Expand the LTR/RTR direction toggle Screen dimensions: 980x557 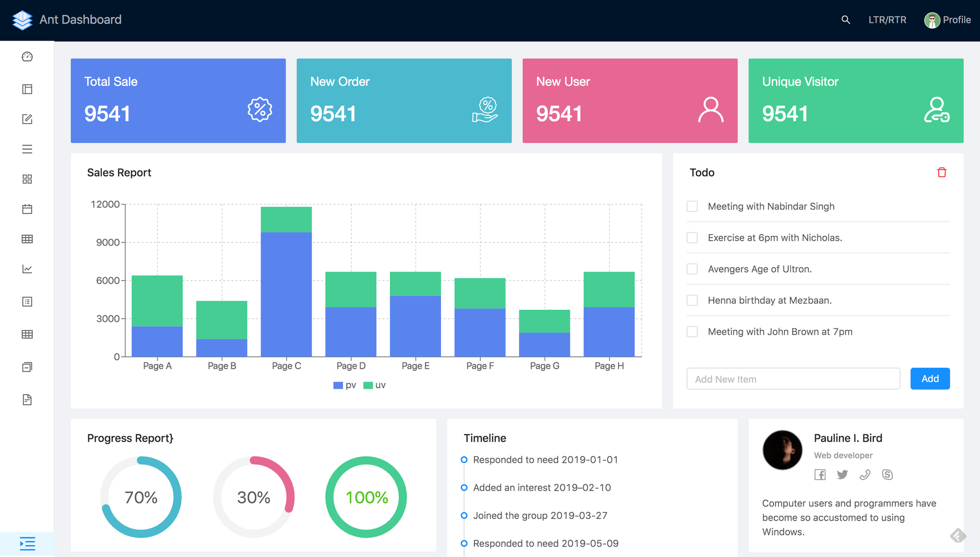point(887,18)
